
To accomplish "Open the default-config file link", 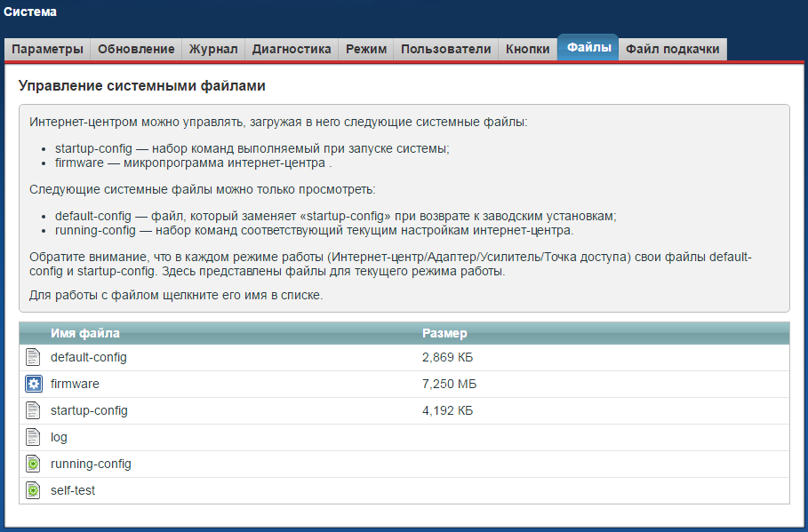I will coord(89,357).
